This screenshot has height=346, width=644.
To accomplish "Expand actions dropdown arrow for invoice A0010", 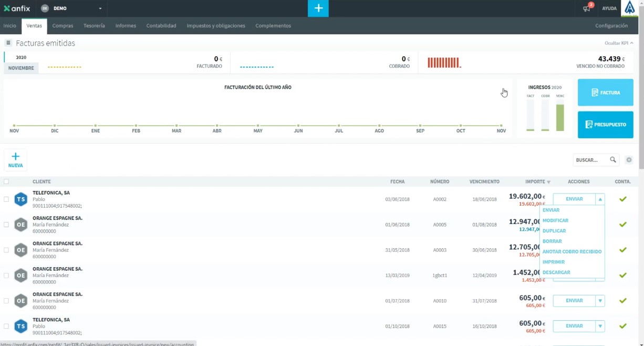I will pos(600,301).
